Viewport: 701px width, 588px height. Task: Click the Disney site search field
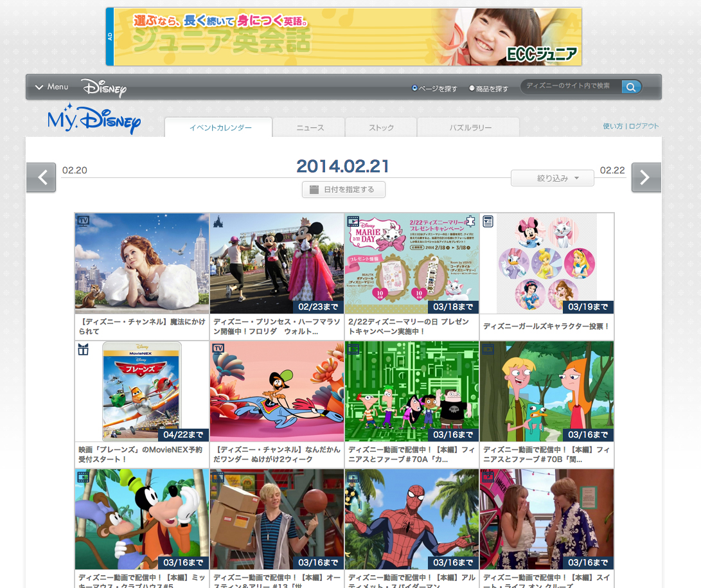click(571, 86)
